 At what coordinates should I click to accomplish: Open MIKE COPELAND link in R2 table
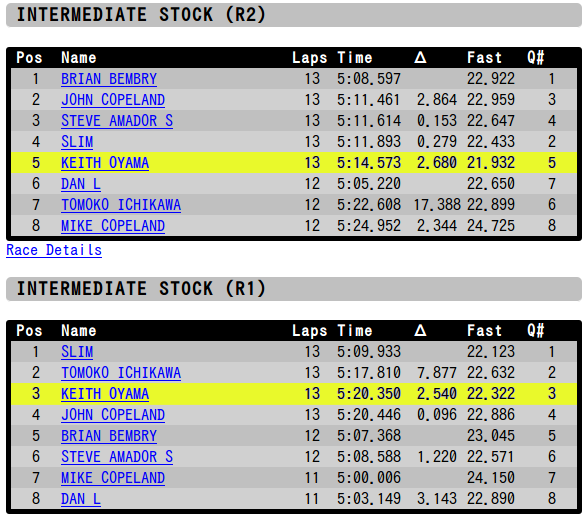(x=113, y=226)
